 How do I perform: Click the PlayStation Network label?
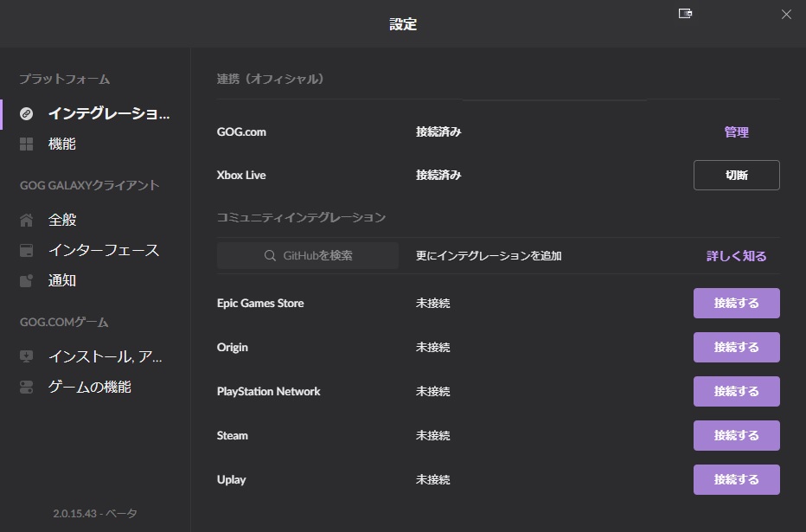[268, 392]
